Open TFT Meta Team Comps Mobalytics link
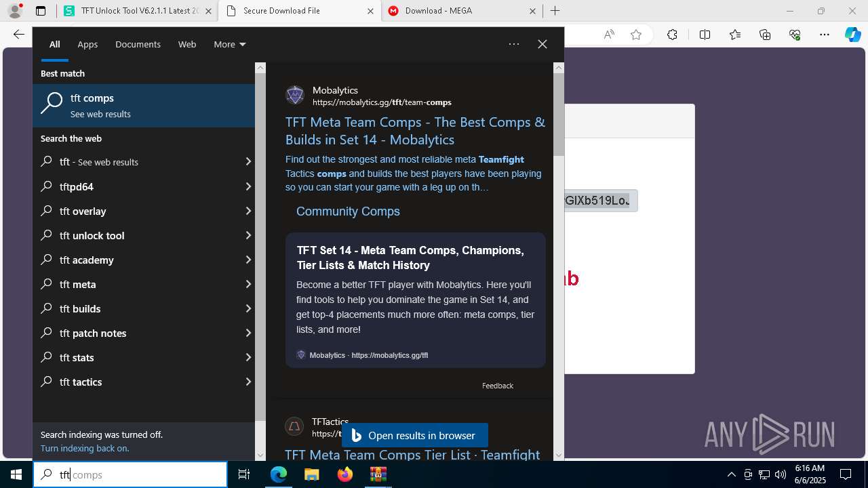The height and width of the screenshot is (488, 868). [x=415, y=131]
